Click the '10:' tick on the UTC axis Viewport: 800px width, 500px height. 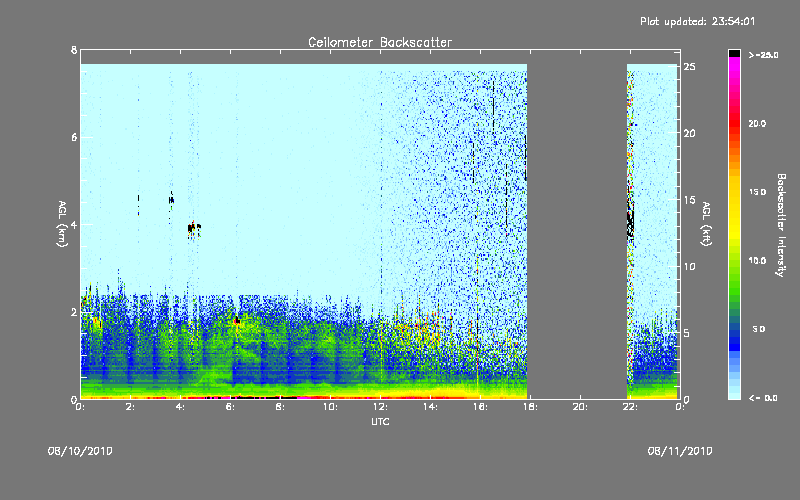(330, 407)
